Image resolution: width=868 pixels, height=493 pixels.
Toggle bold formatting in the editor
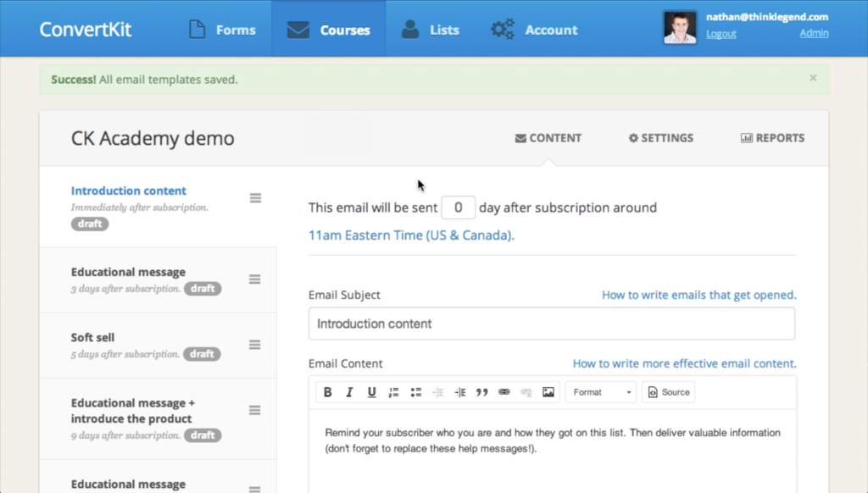pos(328,392)
